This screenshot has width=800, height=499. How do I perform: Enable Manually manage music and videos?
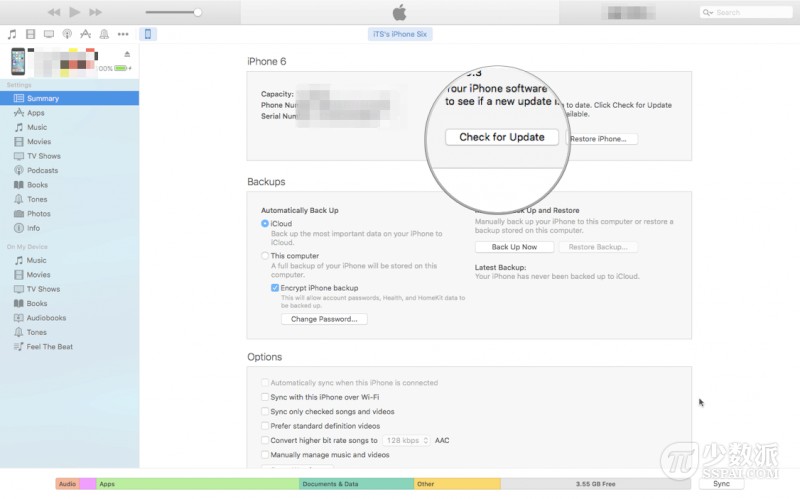265,455
